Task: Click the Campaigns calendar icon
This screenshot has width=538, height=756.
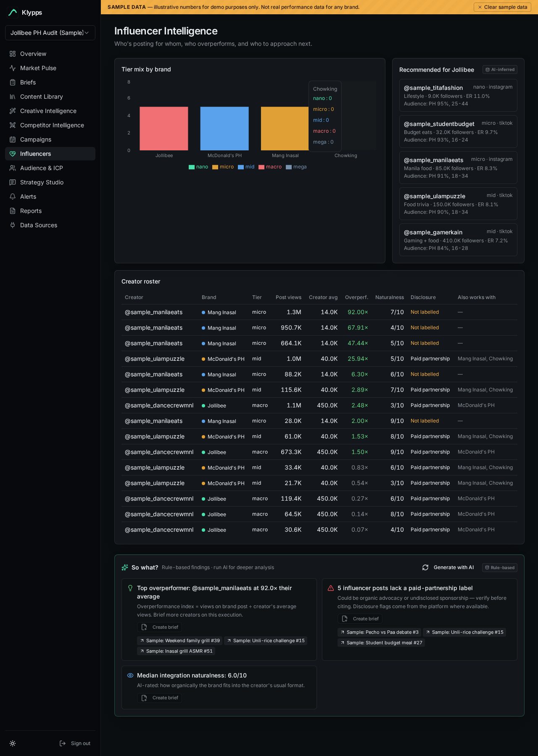Action: click(x=13, y=139)
